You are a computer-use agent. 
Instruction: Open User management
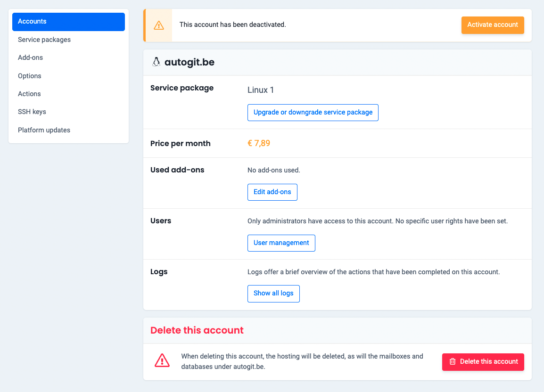(x=281, y=243)
